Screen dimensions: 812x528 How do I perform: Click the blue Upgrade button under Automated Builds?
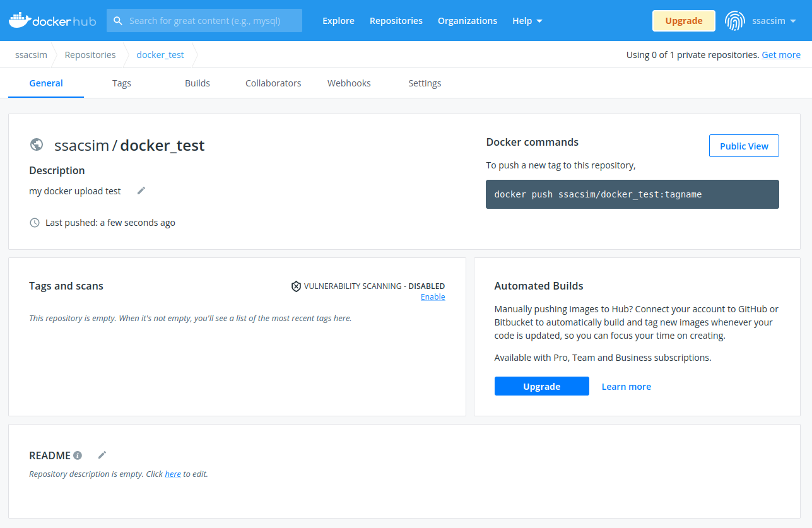coord(542,387)
